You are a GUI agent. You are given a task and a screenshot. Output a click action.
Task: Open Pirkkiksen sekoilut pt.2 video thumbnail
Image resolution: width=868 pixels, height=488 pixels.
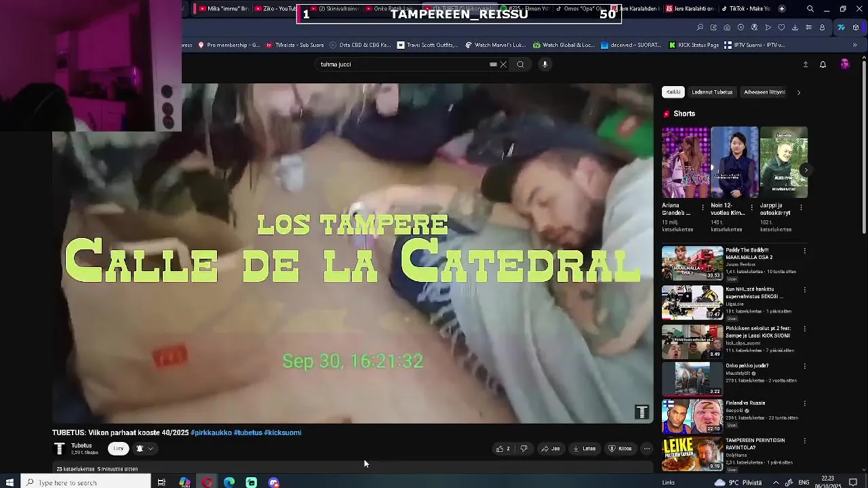tap(692, 342)
